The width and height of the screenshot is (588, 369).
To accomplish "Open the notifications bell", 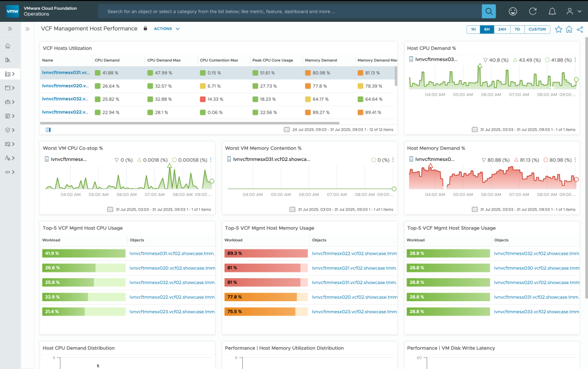I will click(552, 11).
